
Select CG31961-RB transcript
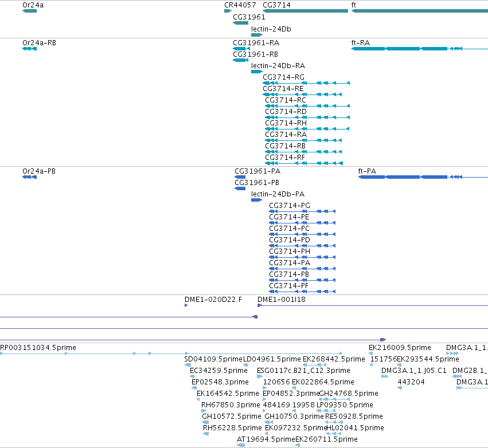pos(256,54)
